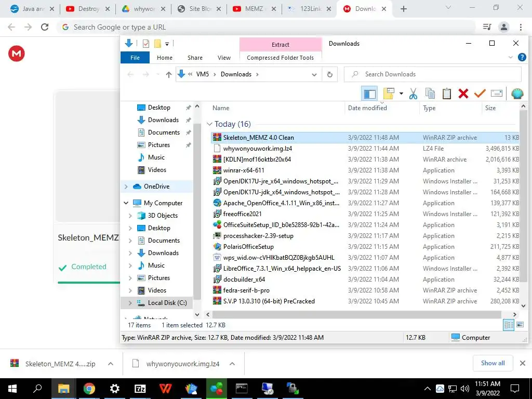This screenshot has height=399, width=532.
Task: Click the Search Downloads input field
Action: click(x=433, y=74)
